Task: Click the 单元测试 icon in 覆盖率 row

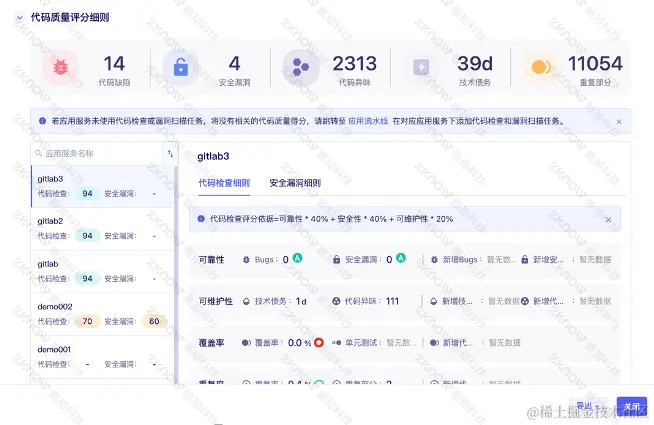Action: coord(336,343)
